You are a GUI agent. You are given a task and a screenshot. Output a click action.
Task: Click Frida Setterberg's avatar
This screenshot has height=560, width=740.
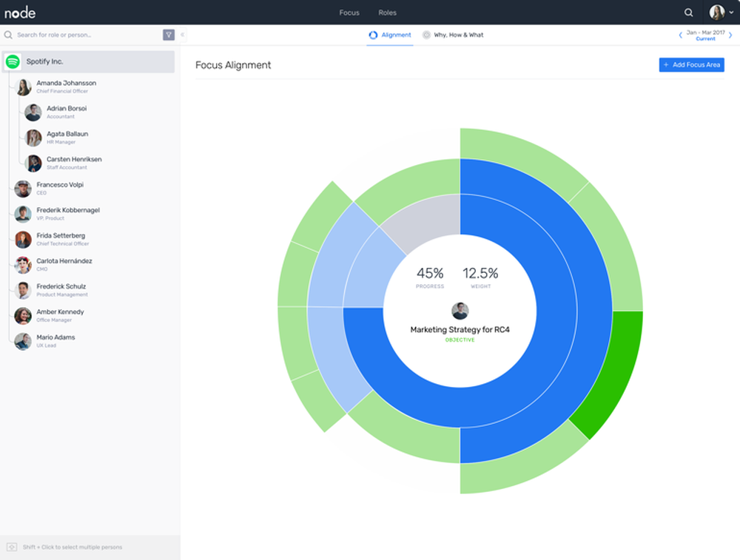click(23, 240)
